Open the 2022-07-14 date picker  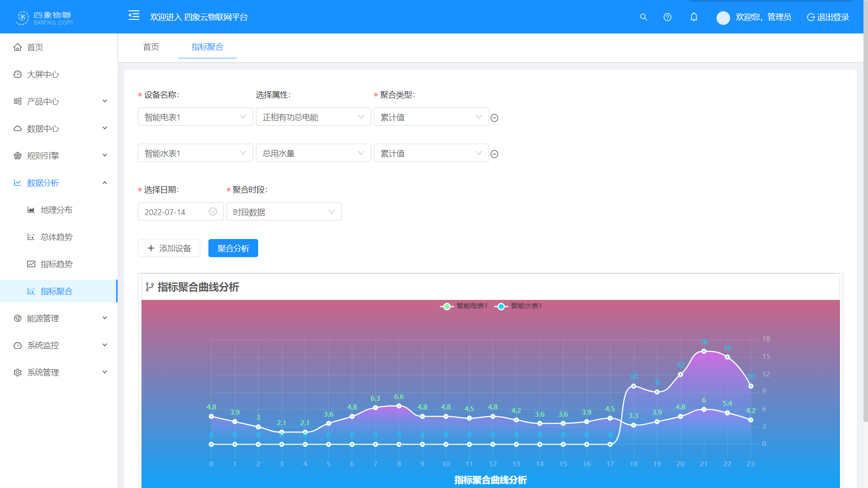tap(180, 211)
